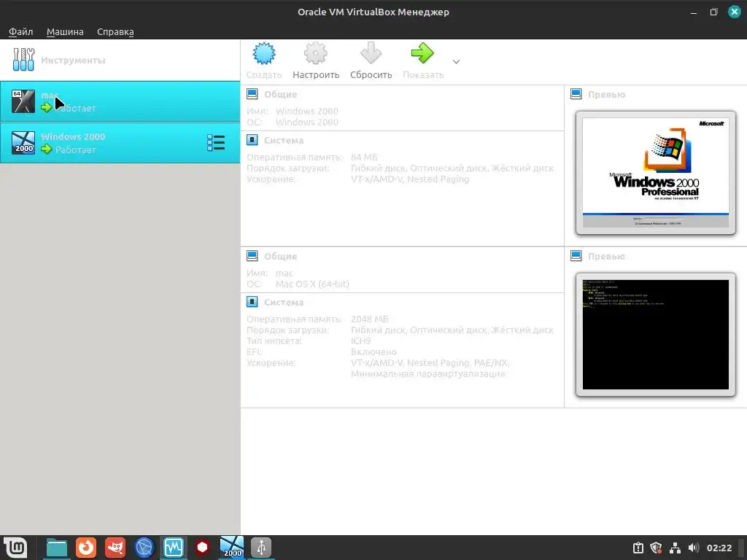747x560 pixels.
Task: Select Инструменты in the sidebar
Action: point(120,60)
